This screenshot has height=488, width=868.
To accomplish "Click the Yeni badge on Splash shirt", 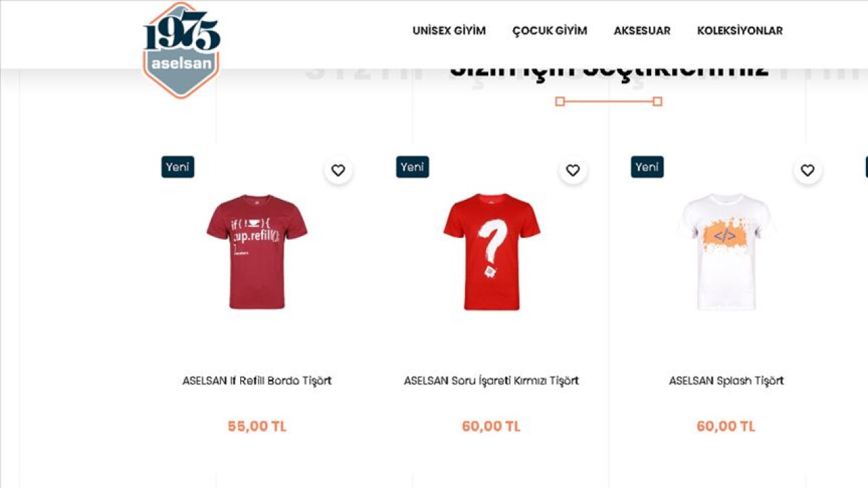I will tap(647, 167).
